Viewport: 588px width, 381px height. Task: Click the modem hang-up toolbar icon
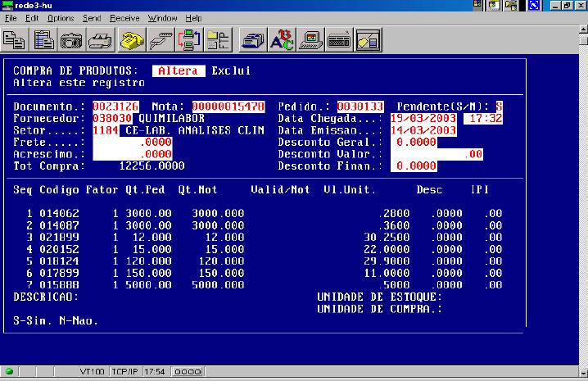tap(161, 40)
